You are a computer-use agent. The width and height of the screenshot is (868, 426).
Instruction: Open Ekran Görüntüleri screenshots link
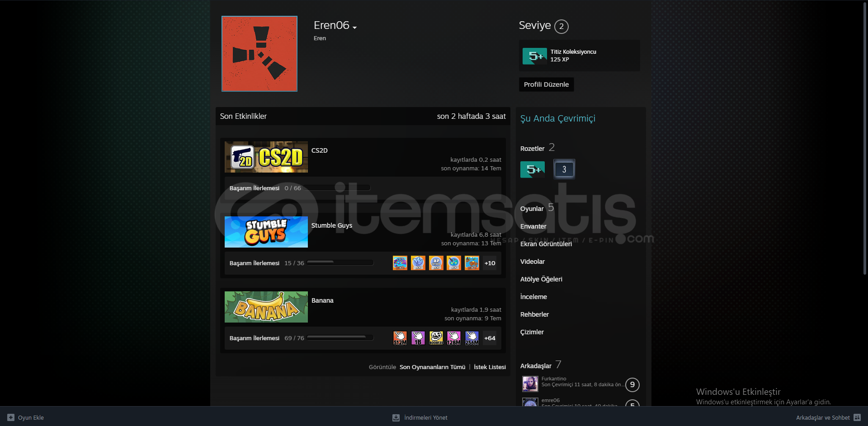click(x=546, y=244)
